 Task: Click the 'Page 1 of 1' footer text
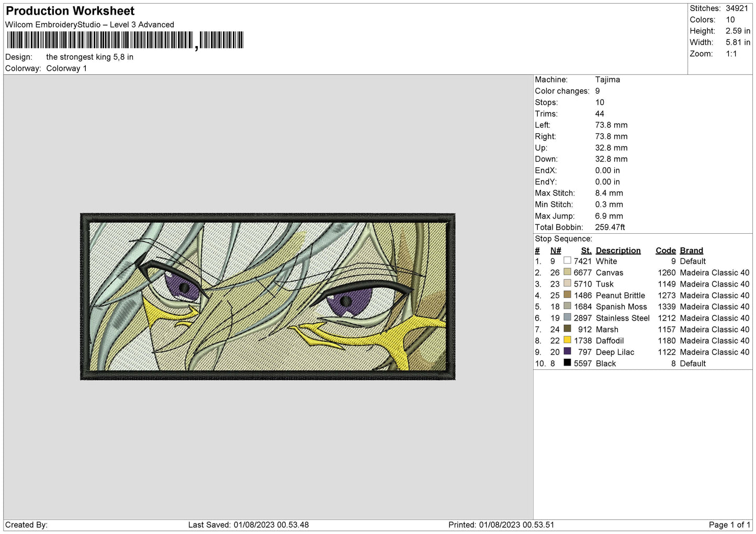click(x=729, y=525)
